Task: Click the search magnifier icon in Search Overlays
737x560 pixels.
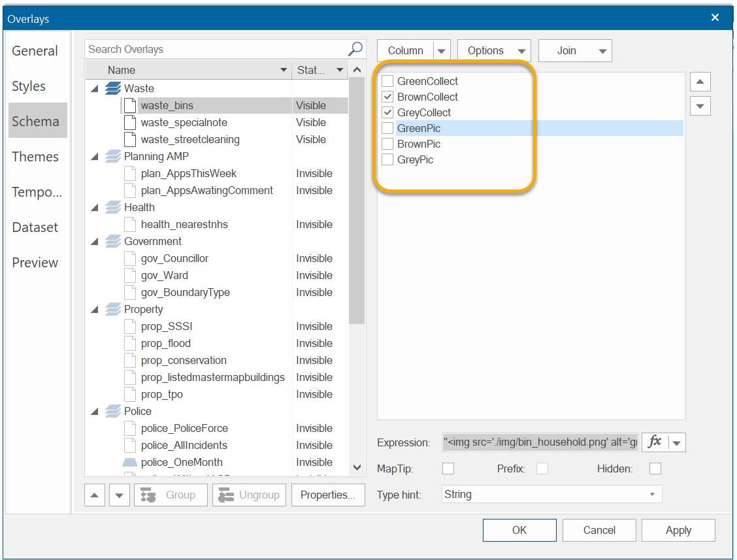Action: [x=355, y=49]
